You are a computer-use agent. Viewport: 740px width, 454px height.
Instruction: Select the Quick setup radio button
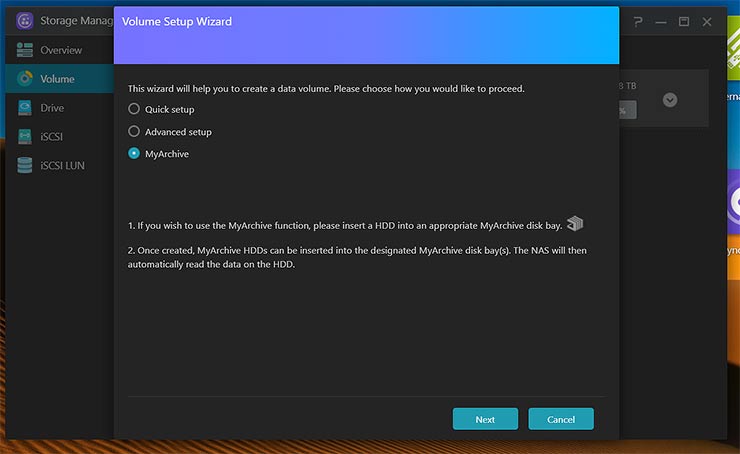tap(134, 109)
